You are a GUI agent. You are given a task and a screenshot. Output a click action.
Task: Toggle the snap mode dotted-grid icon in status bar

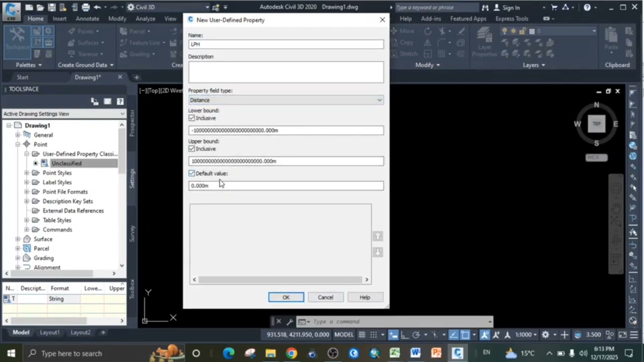pyautogui.click(x=373, y=335)
